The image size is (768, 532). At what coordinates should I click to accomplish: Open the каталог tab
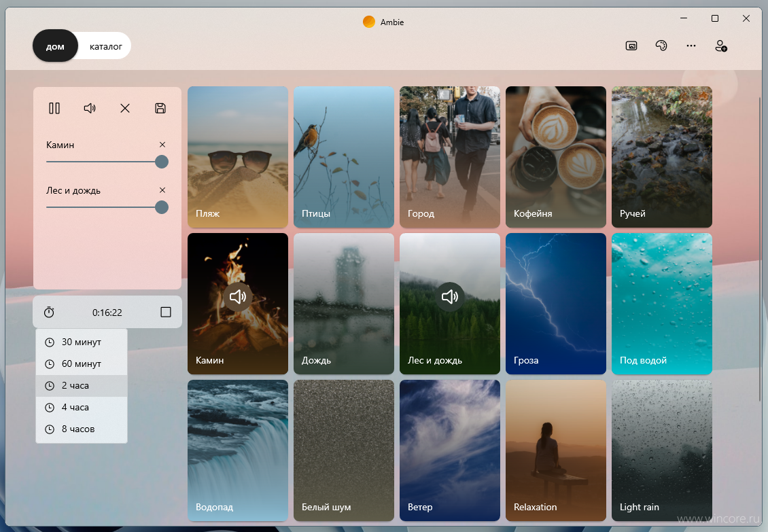(x=105, y=46)
